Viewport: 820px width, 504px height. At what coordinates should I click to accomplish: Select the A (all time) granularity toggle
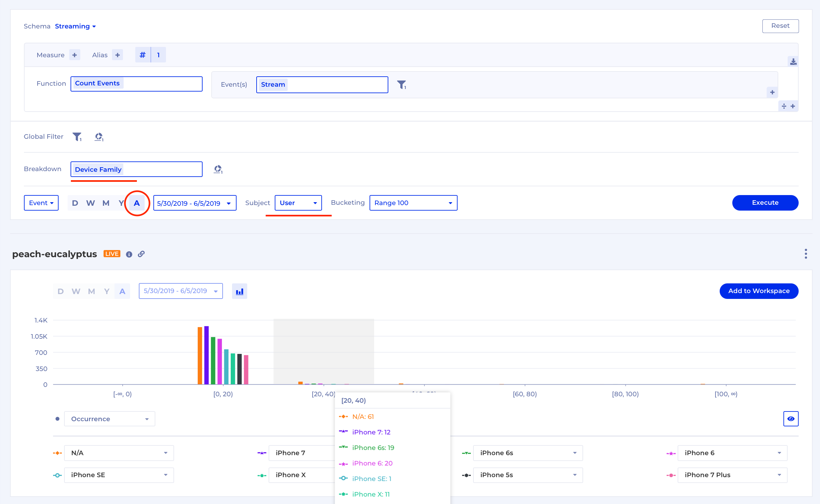coord(137,203)
